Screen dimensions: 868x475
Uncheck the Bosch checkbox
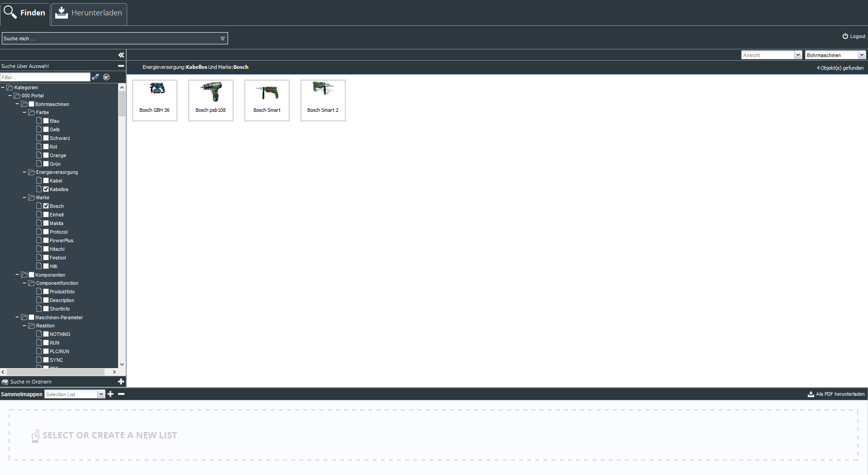46,206
